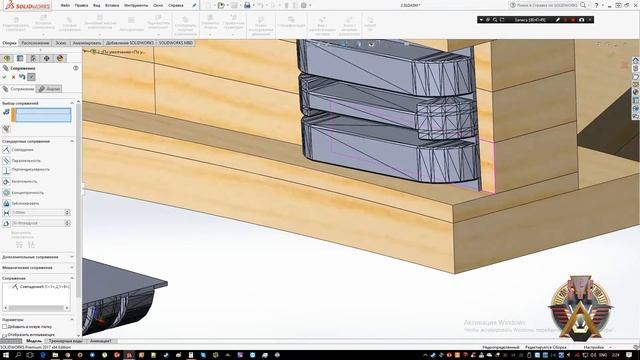The width and height of the screenshot is (640, 360).
Task: Open the File menu
Action: click(x=65, y=6)
